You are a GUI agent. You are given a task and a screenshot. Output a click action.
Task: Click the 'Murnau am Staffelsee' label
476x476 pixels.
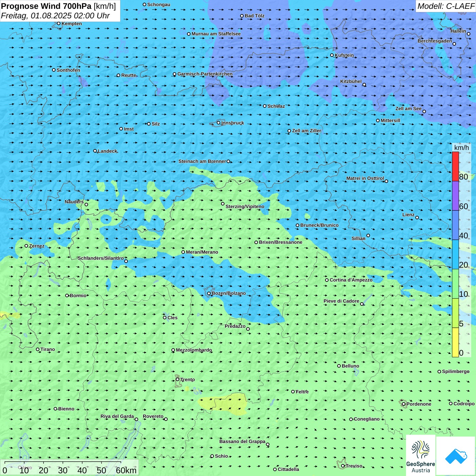tap(216, 34)
